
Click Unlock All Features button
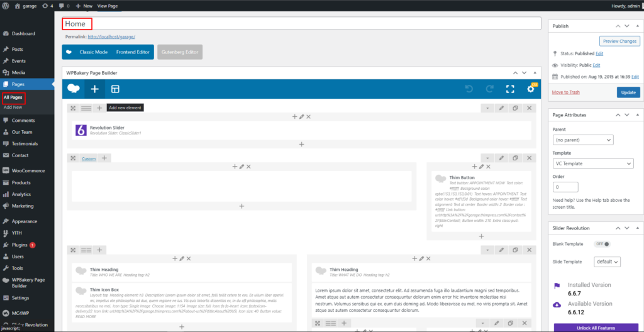click(x=596, y=328)
